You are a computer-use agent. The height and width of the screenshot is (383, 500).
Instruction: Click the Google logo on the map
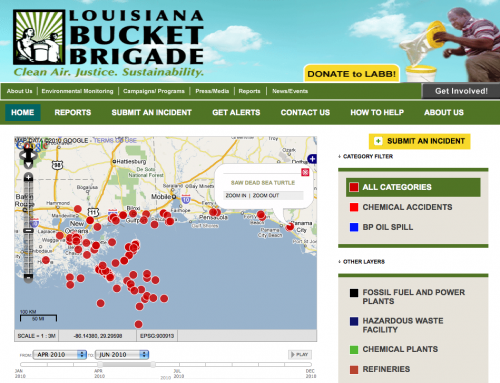click(x=32, y=145)
